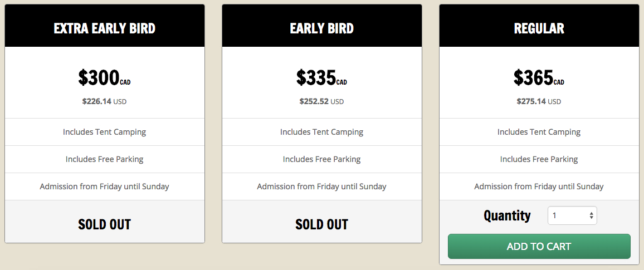644x270 pixels.
Task: Click Includes Free Parking under the $335 ticket
Action: click(x=321, y=159)
